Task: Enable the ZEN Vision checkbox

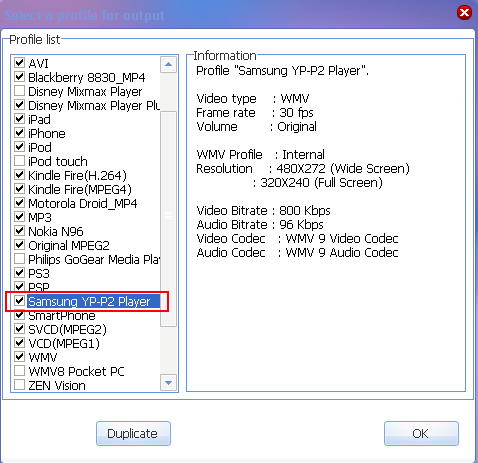Action: pyautogui.click(x=20, y=384)
